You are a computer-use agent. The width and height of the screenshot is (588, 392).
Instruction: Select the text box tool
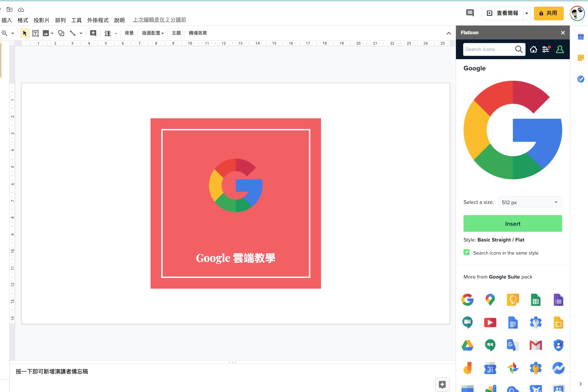coord(35,33)
